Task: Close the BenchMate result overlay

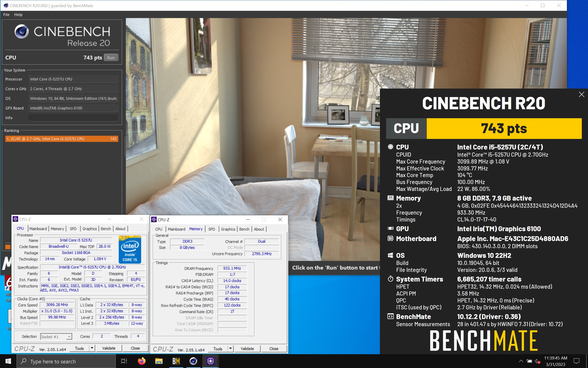Action: 581,95
